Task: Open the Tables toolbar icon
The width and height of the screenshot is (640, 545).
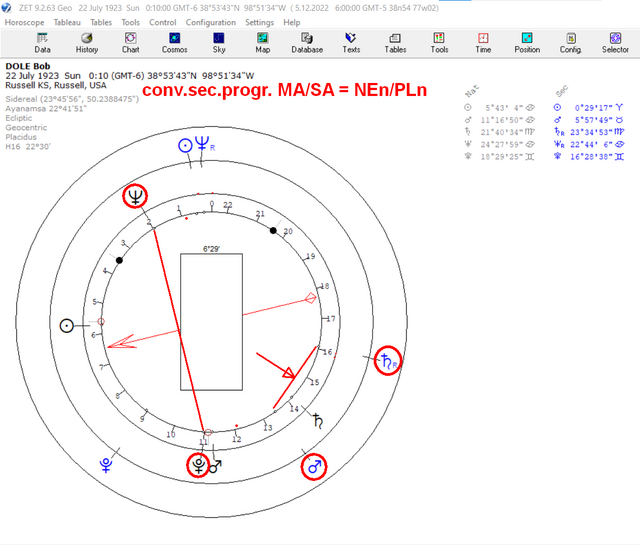Action: click(395, 43)
